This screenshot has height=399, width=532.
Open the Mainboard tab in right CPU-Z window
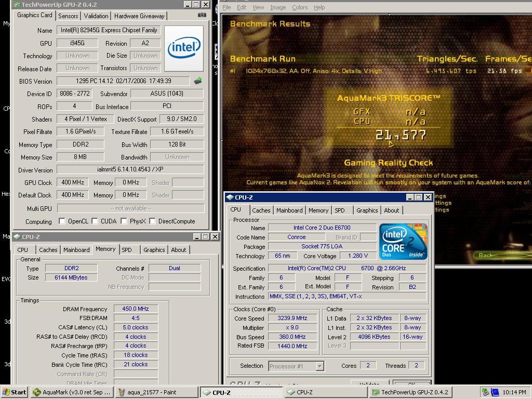289,210
